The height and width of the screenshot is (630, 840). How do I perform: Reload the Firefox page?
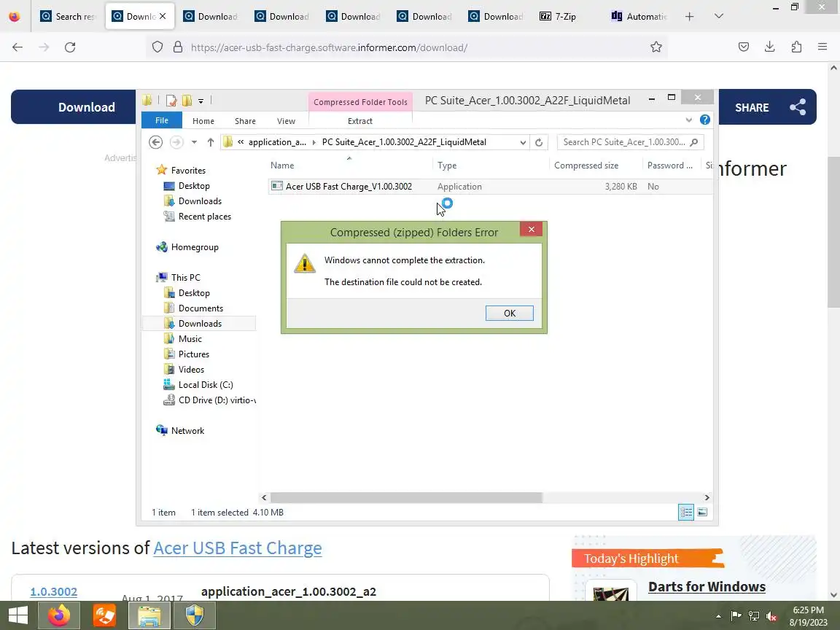point(70,47)
